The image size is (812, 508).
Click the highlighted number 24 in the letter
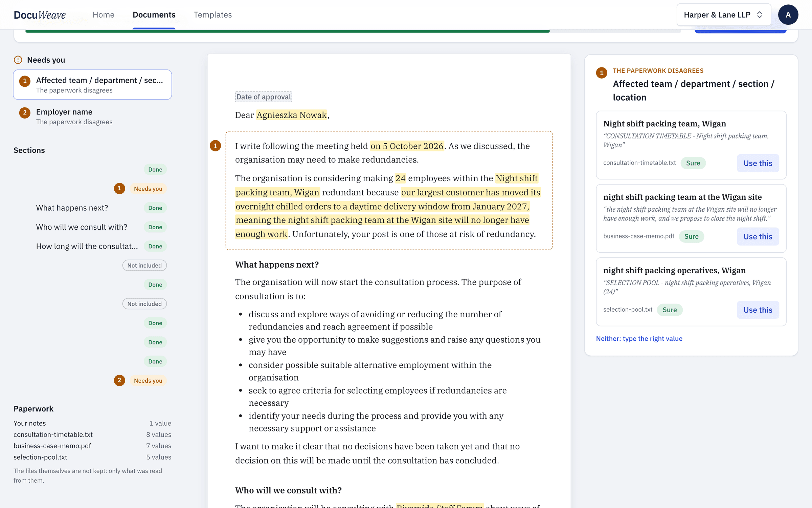(x=400, y=178)
